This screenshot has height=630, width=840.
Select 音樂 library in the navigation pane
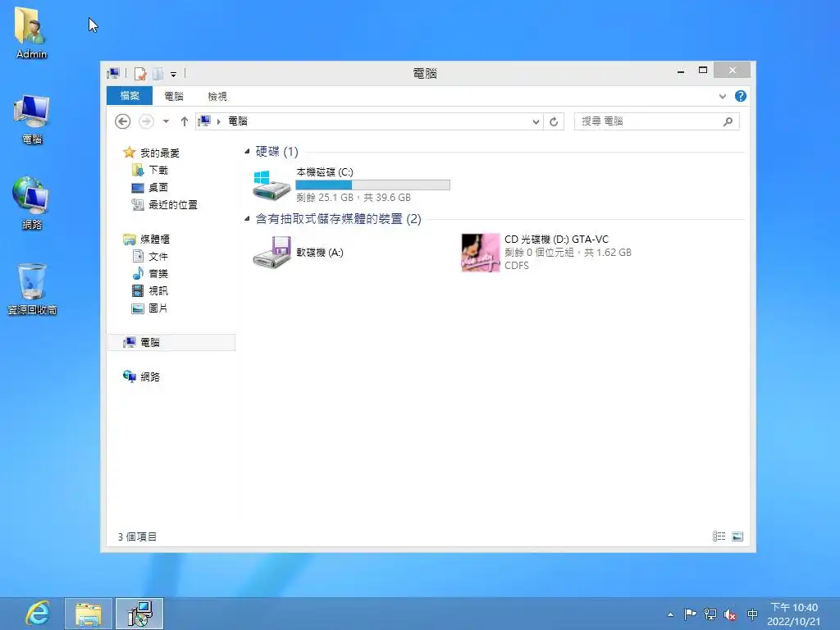click(158, 273)
